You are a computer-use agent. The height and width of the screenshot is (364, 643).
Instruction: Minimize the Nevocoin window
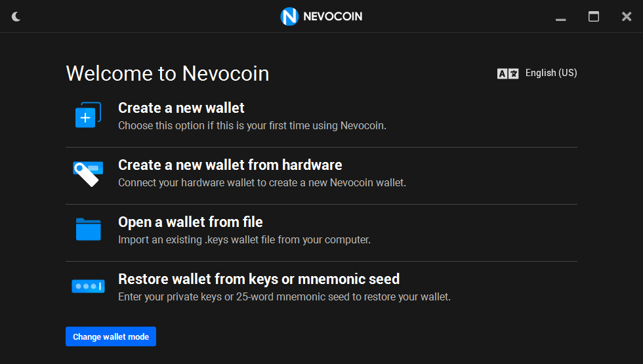click(560, 17)
